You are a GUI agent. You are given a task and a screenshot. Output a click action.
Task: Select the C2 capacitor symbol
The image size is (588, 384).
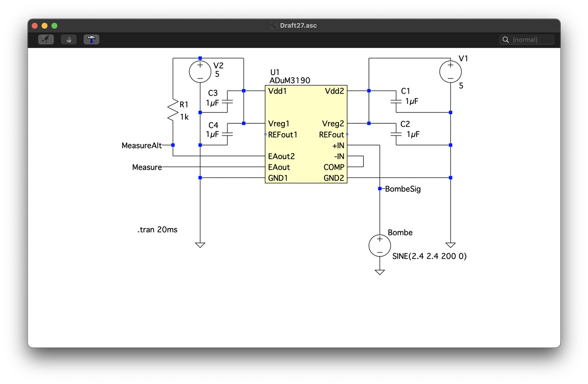click(396, 134)
